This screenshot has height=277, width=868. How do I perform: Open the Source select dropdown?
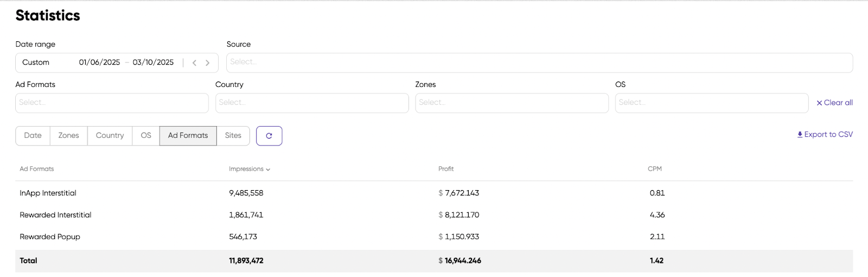(x=539, y=62)
